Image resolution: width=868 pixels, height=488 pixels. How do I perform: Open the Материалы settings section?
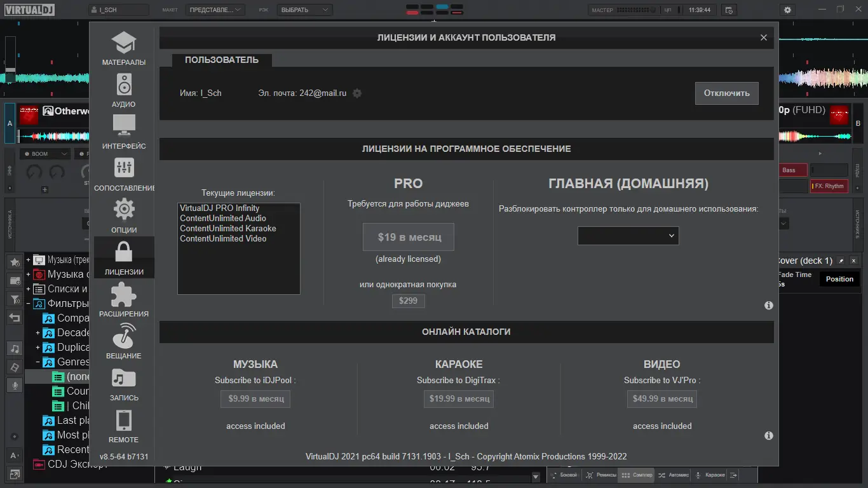124,49
